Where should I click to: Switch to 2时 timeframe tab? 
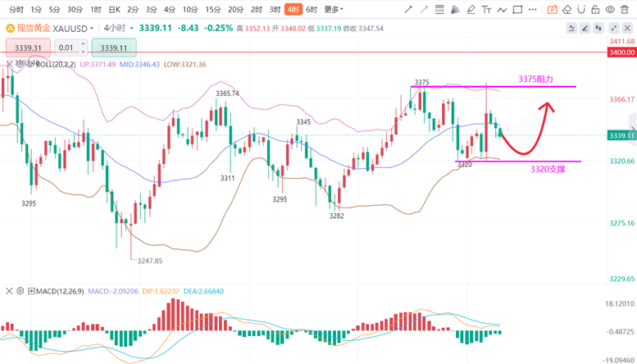click(257, 9)
